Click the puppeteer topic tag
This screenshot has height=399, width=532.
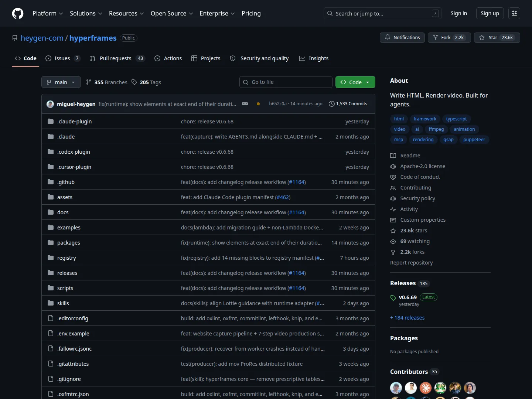(474, 139)
